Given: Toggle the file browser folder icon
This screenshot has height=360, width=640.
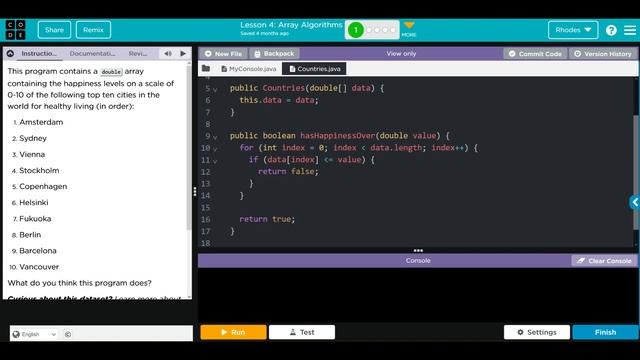Looking at the screenshot, I should pos(206,69).
